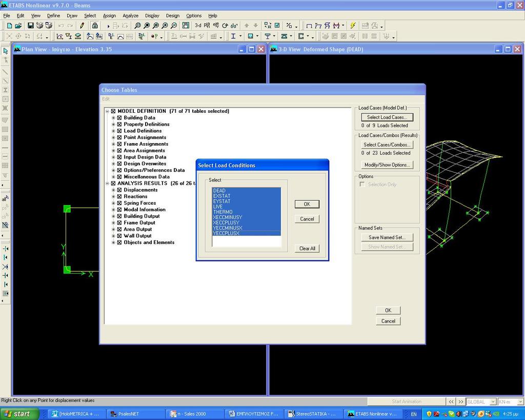Open the File menu
This screenshot has width=525, height=420.
(x=7, y=16)
